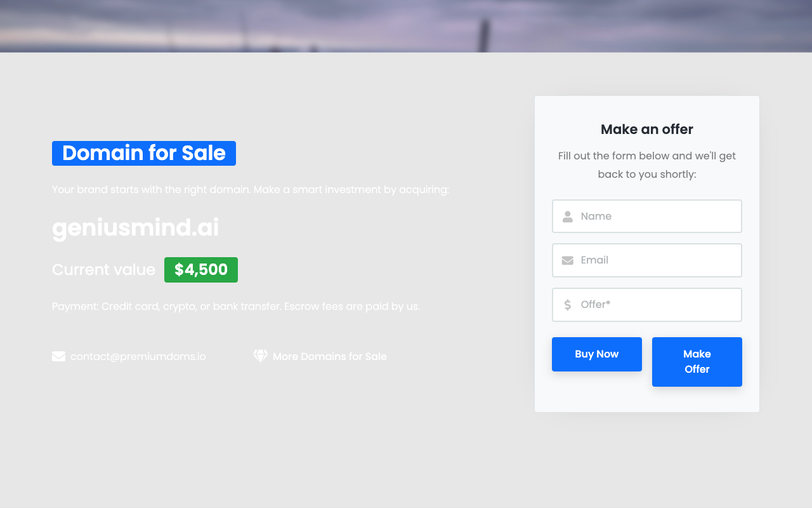
Task: Focus the Name input field
Action: pos(647,216)
